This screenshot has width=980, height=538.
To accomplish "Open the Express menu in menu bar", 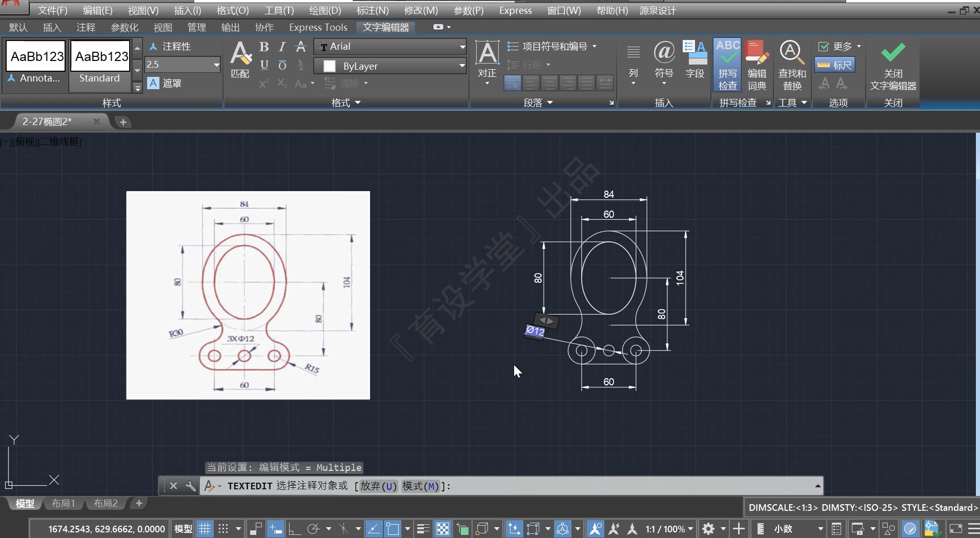I will (x=515, y=10).
